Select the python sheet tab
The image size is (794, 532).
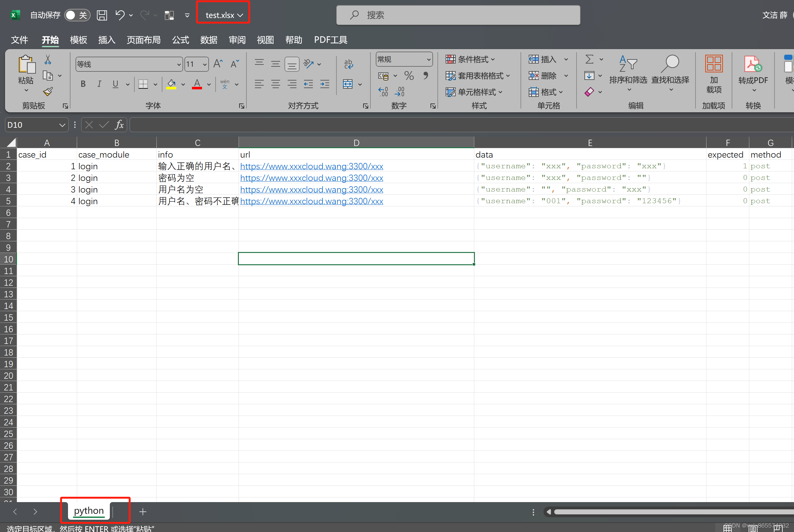(x=89, y=511)
